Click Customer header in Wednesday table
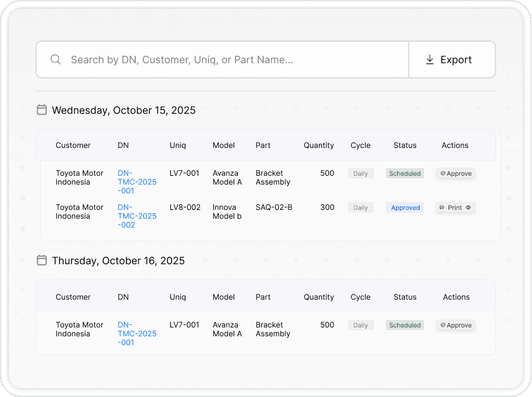 (x=73, y=145)
